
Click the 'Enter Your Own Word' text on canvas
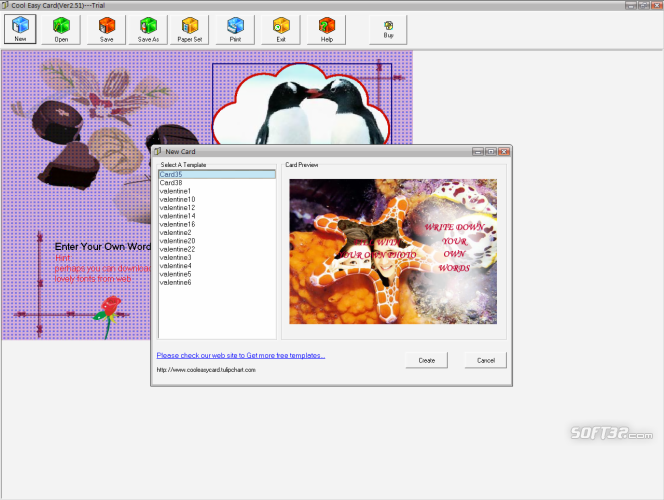pyautogui.click(x=102, y=246)
